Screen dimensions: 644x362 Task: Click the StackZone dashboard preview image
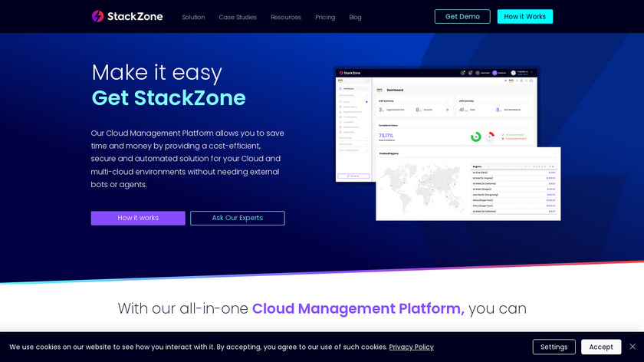point(448,144)
